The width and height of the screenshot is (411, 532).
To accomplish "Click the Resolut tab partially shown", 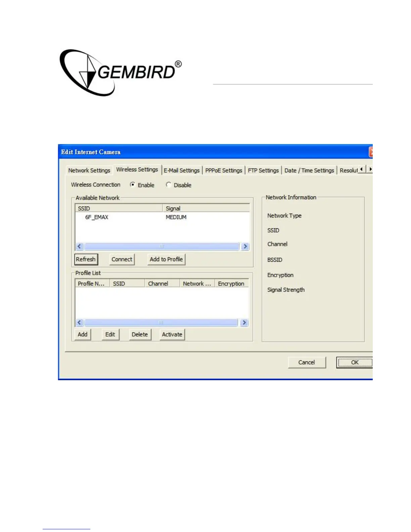I will click(x=348, y=170).
